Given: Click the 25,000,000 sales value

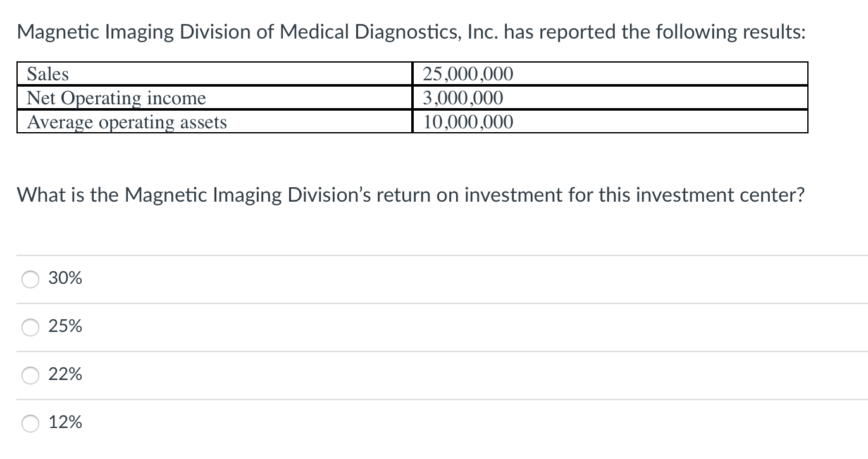Looking at the screenshot, I should [x=468, y=75].
